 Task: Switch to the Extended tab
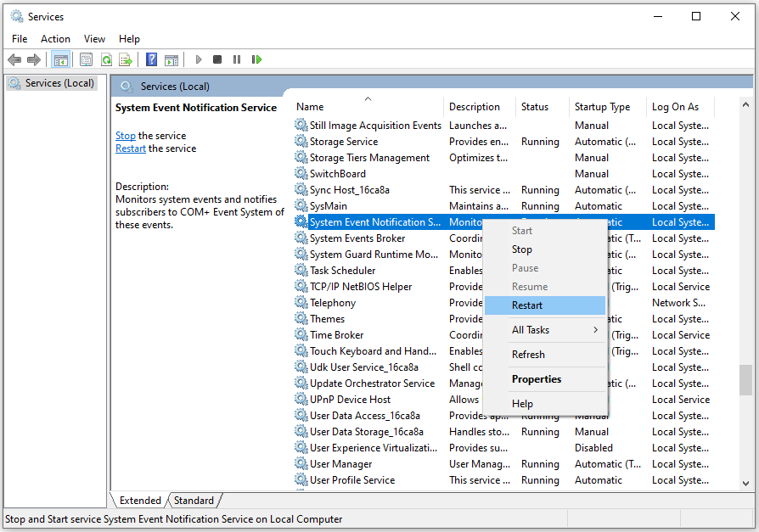pos(140,500)
